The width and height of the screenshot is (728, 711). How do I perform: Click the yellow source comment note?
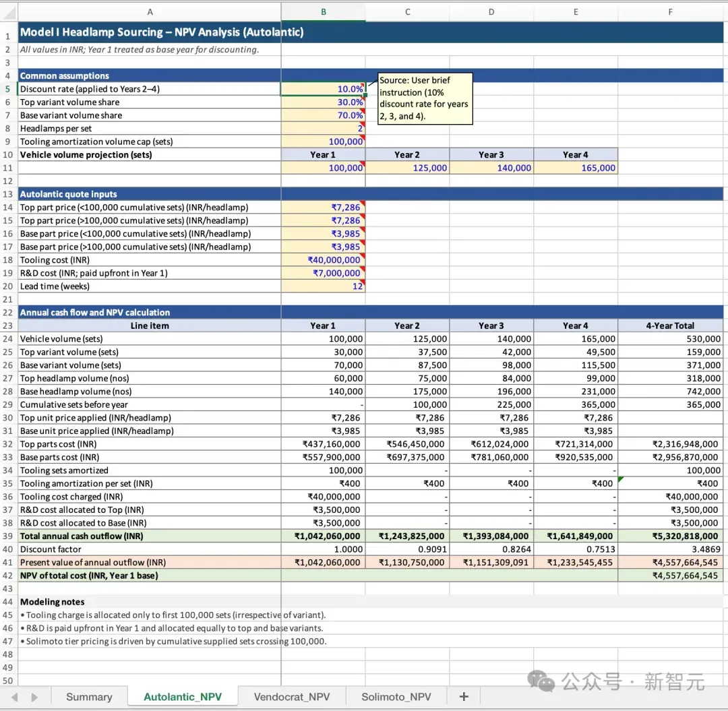coord(425,98)
